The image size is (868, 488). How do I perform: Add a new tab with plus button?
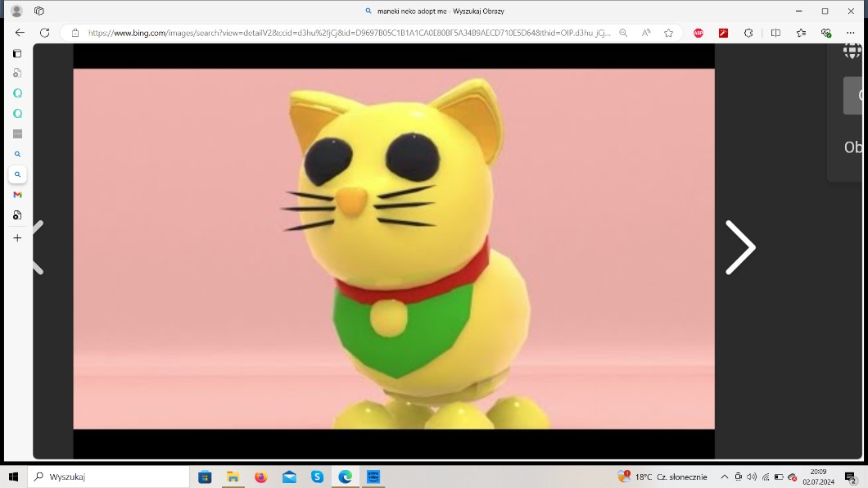(x=17, y=238)
